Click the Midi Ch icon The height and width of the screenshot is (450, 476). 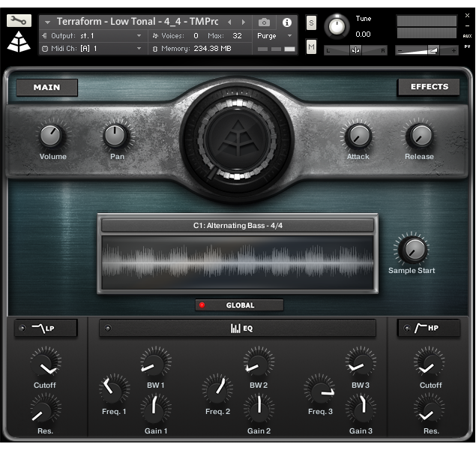point(45,49)
